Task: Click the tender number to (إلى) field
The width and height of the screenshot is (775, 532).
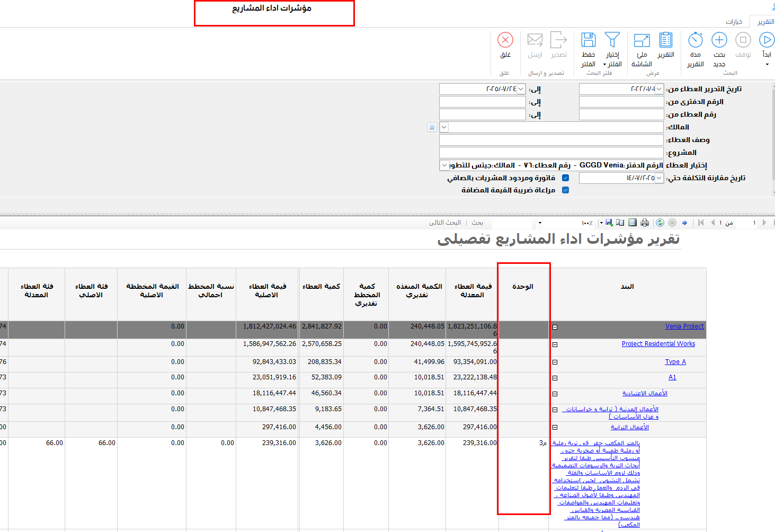Action: pyautogui.click(x=483, y=114)
